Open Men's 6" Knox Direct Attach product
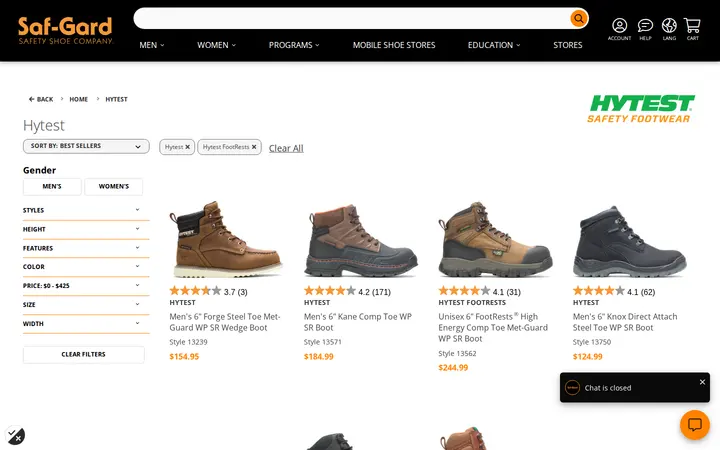 (625, 322)
